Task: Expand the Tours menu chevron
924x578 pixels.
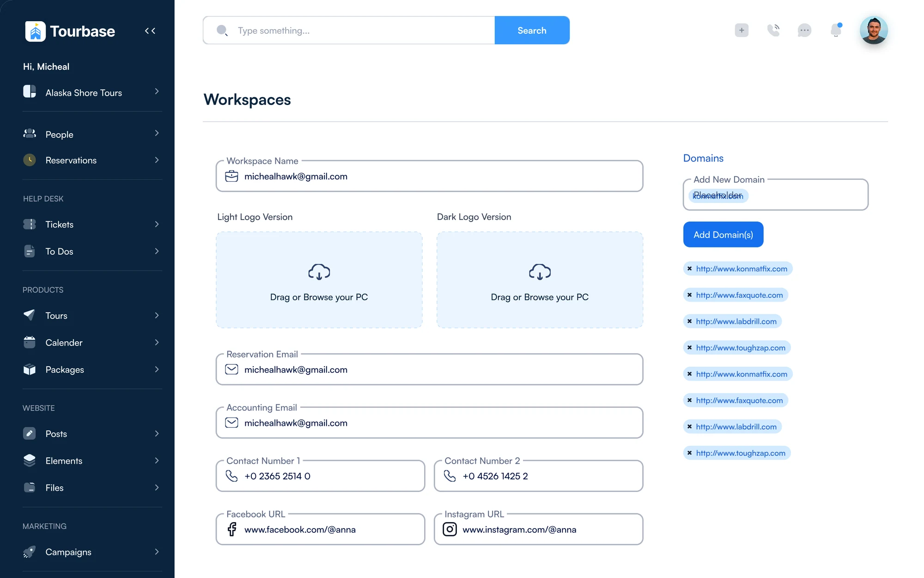Action: [x=157, y=315]
